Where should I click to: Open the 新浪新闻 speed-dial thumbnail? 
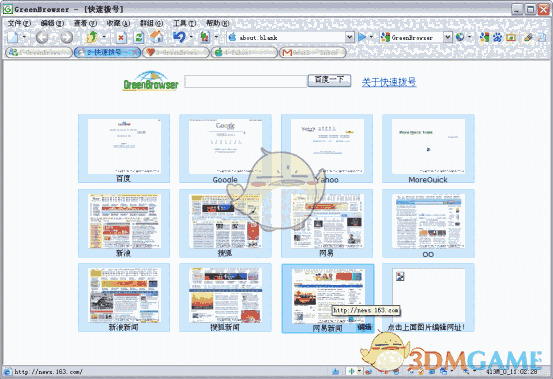coord(124,297)
